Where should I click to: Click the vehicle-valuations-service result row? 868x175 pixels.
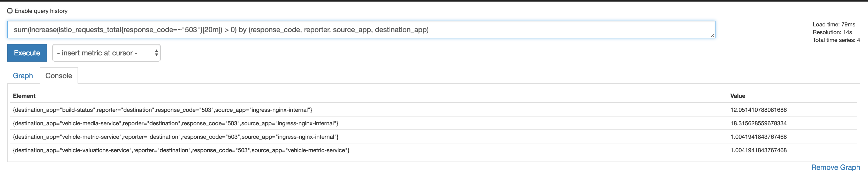point(181,150)
